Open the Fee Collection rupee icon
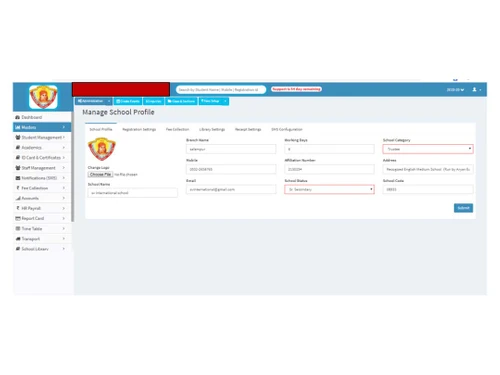This screenshot has width=500, height=375. point(18,188)
